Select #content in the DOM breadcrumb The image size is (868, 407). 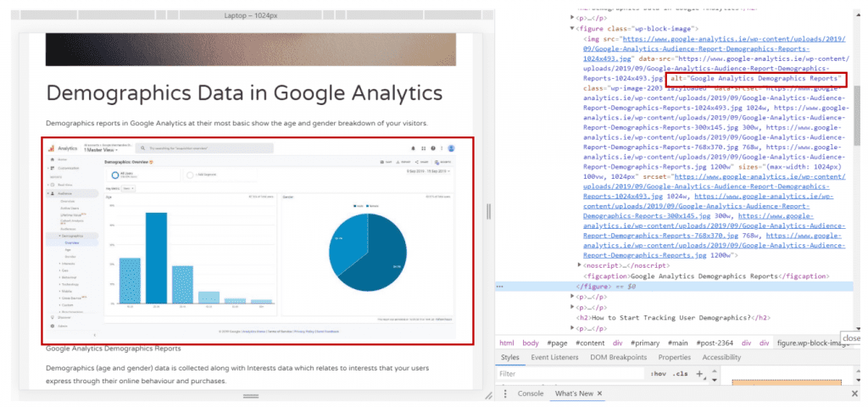(x=590, y=343)
